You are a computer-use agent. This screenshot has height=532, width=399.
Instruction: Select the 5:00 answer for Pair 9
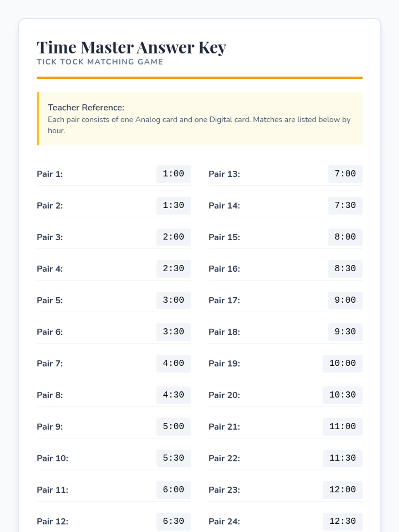pos(173,427)
